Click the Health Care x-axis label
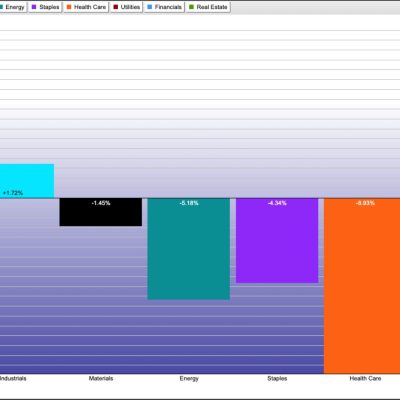 click(365, 378)
